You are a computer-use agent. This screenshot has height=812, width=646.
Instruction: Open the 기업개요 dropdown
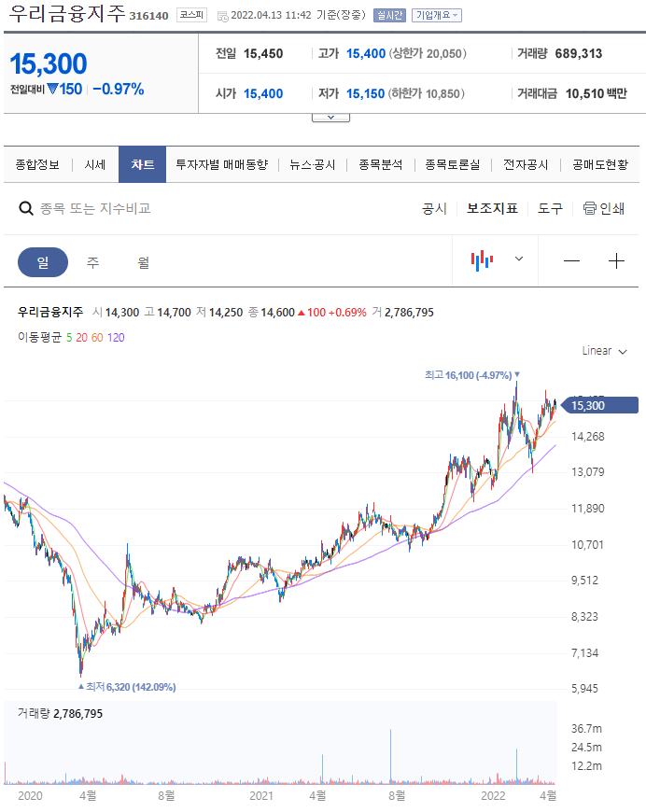tap(437, 16)
